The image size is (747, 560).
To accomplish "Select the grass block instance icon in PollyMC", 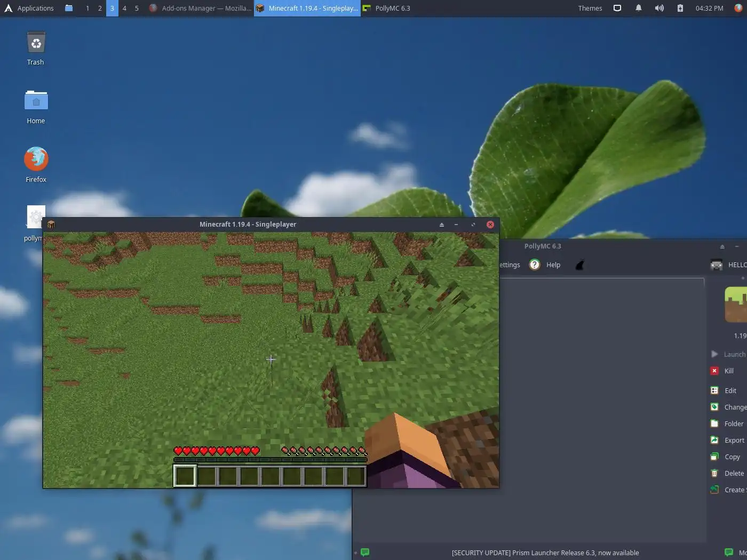I will coord(736,305).
